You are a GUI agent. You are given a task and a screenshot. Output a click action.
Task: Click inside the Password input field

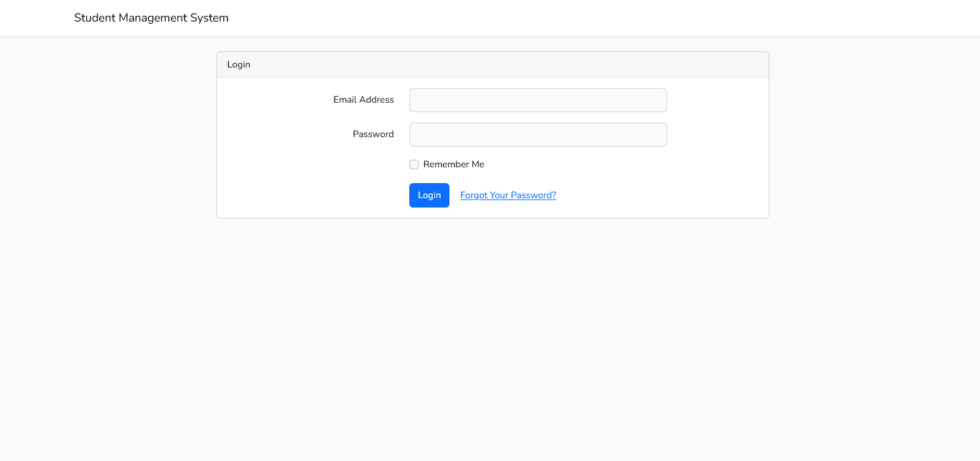[x=537, y=134]
